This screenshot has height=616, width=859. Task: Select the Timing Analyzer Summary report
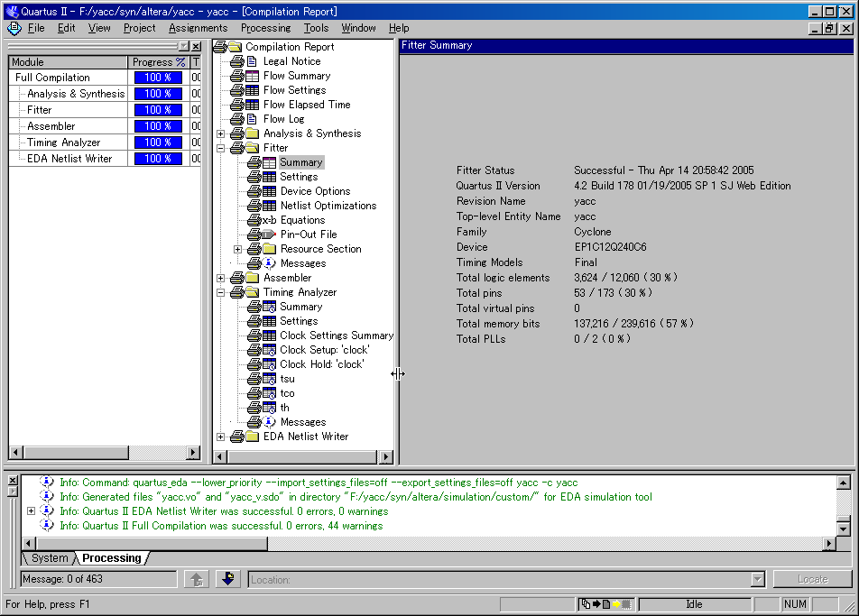coord(300,307)
